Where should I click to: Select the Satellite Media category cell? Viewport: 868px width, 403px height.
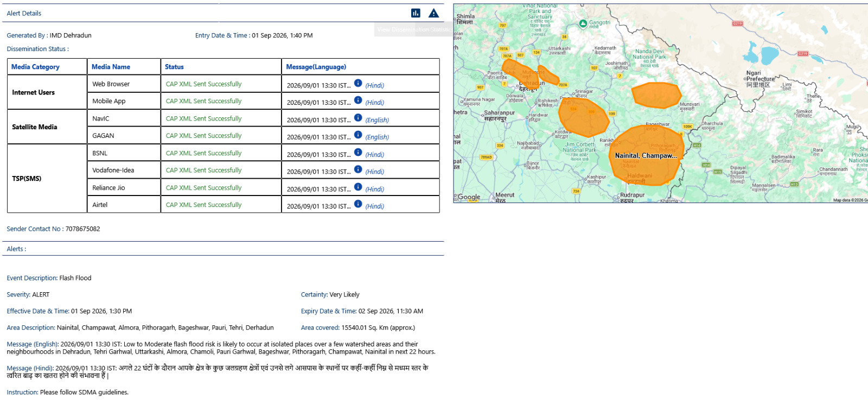click(47, 127)
